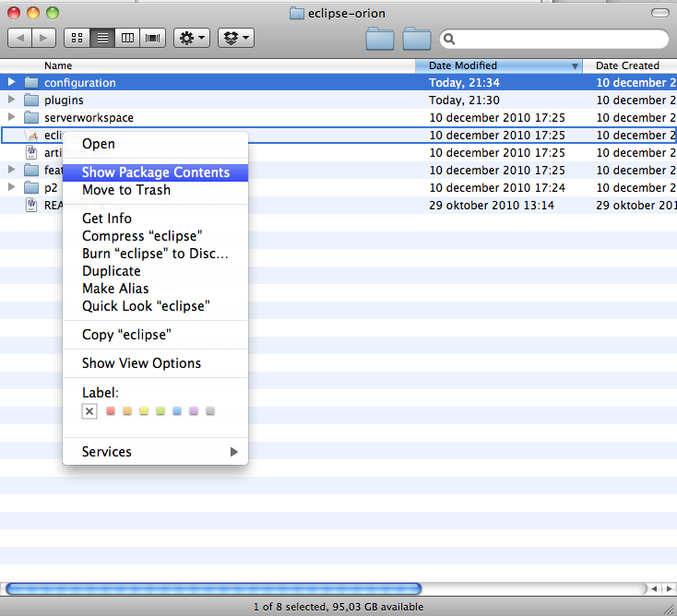Apply the purple label color
The height and width of the screenshot is (616, 677).
(x=194, y=411)
